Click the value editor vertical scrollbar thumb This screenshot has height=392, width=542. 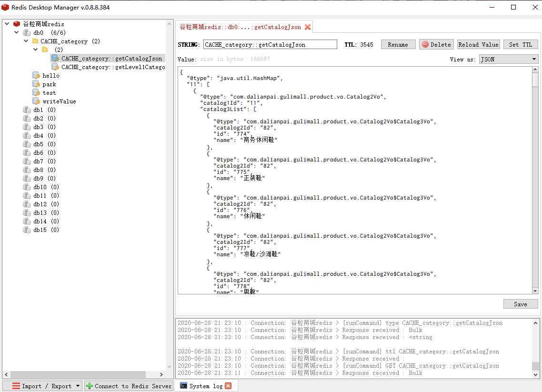pos(535,80)
